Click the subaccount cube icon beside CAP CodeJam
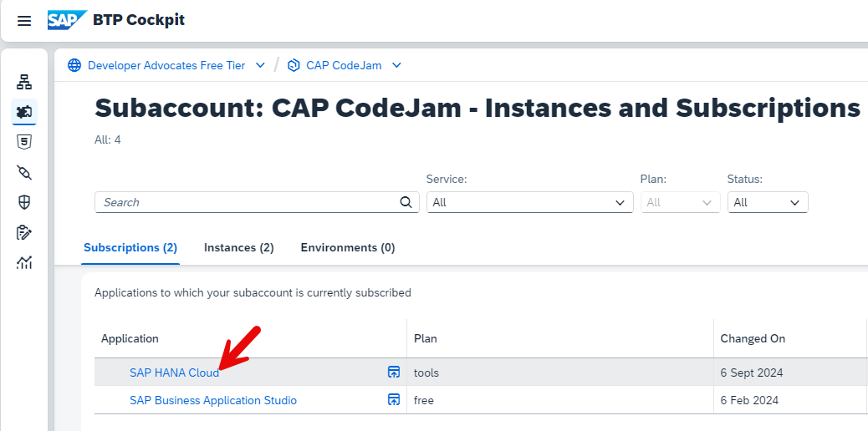Image resolution: width=868 pixels, height=431 pixels. [294, 65]
